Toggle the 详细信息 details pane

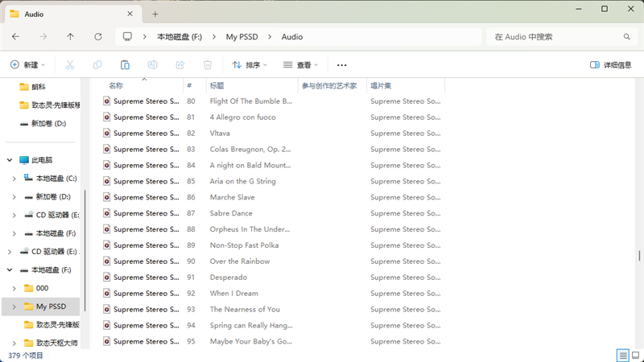point(611,64)
